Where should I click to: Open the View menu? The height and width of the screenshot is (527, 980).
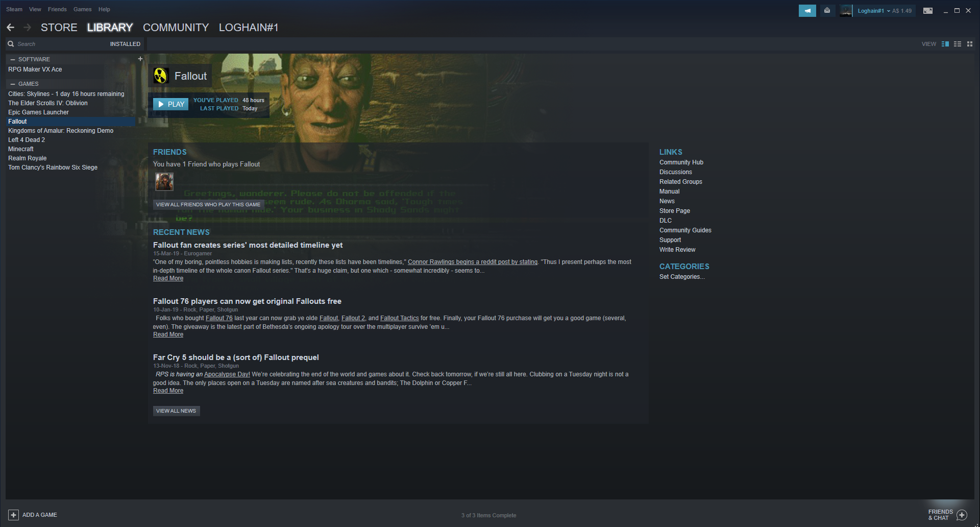pyautogui.click(x=35, y=9)
